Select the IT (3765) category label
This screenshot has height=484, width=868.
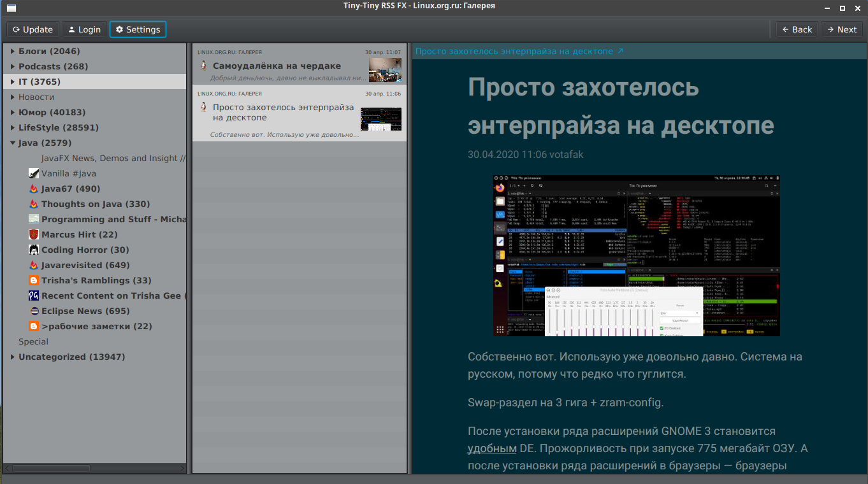click(40, 82)
